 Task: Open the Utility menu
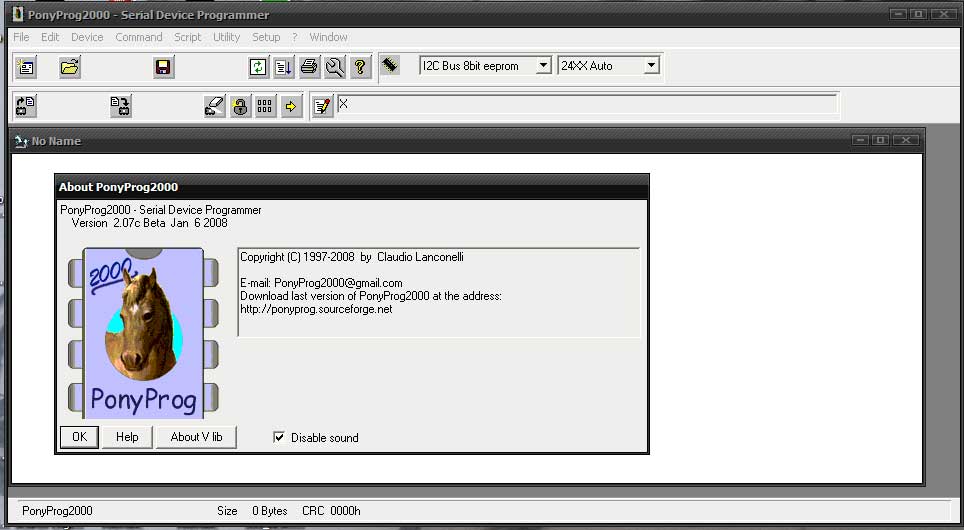coord(226,37)
